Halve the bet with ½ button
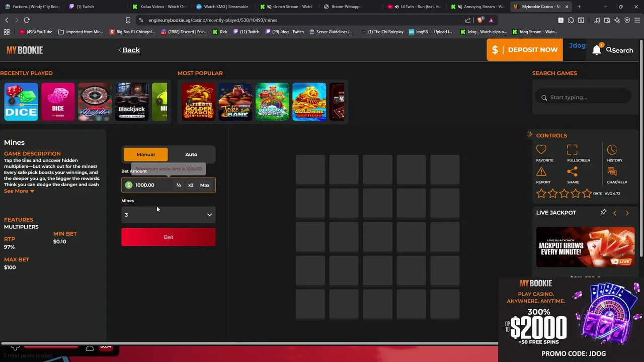 [x=179, y=185]
